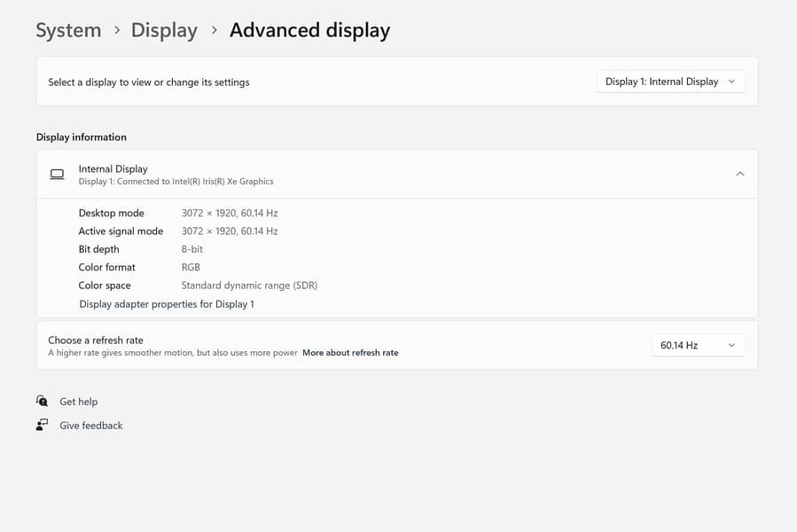Click the chevron arrow before Advanced display
797x532 pixels.
coord(214,30)
